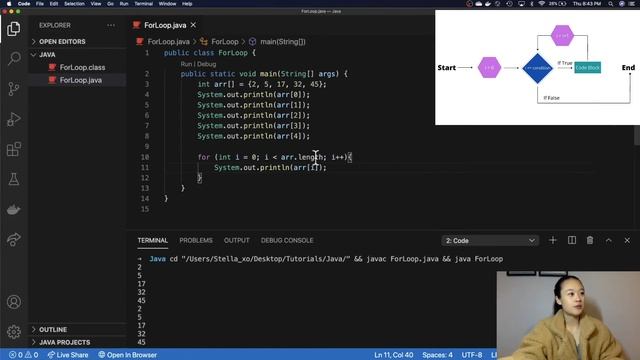This screenshot has height=360, width=640.
Task: Open the File menu
Action: pos(40,4)
